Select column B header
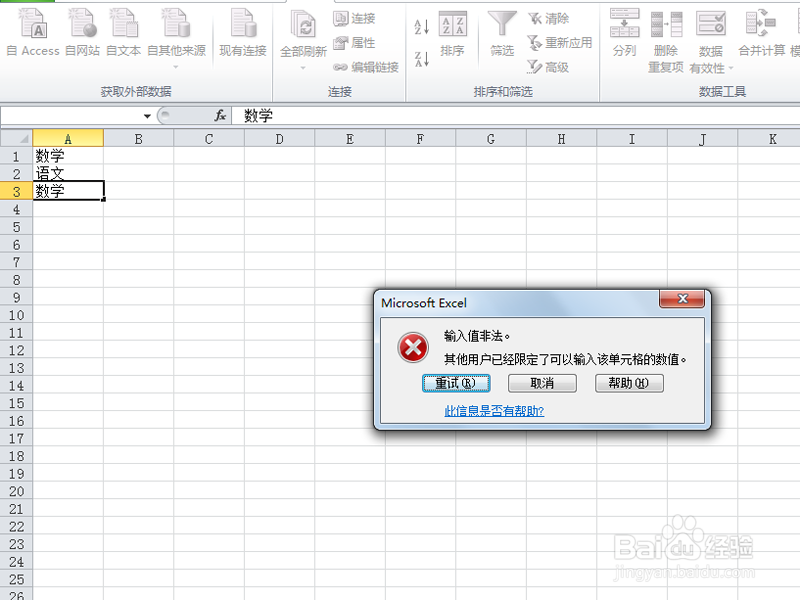The image size is (800, 600). click(138, 138)
